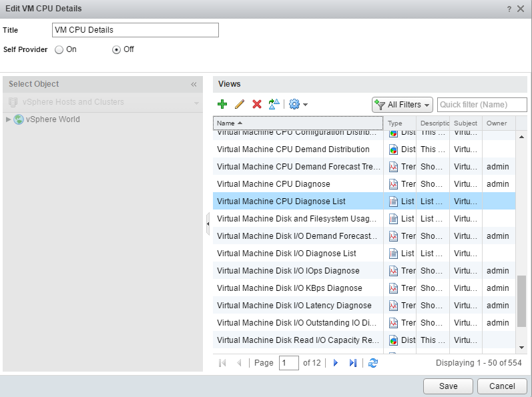The height and width of the screenshot is (397, 532).
Task: Delete selected view with red X
Action: pos(256,104)
